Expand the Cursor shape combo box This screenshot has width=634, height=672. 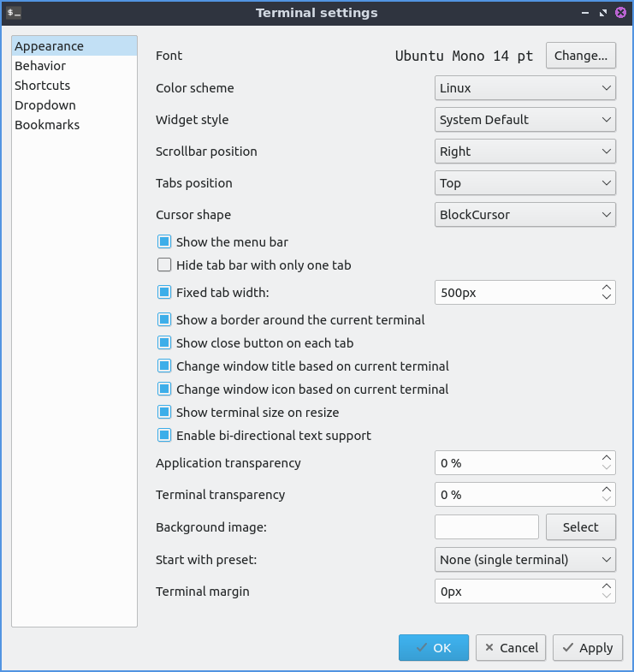[x=525, y=215]
